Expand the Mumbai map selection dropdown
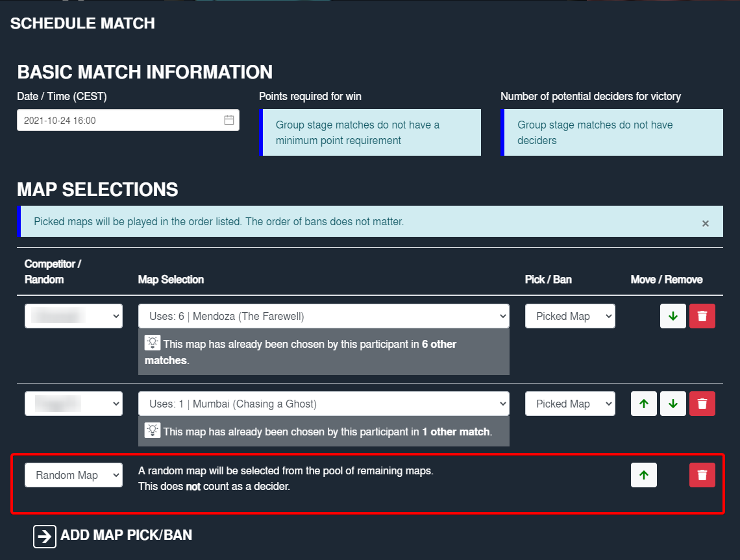 [323, 403]
